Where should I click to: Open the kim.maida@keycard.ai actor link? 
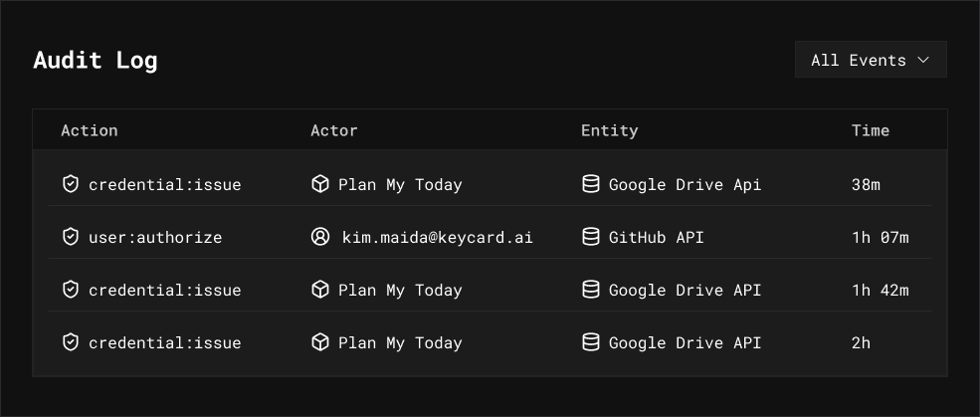(x=437, y=237)
